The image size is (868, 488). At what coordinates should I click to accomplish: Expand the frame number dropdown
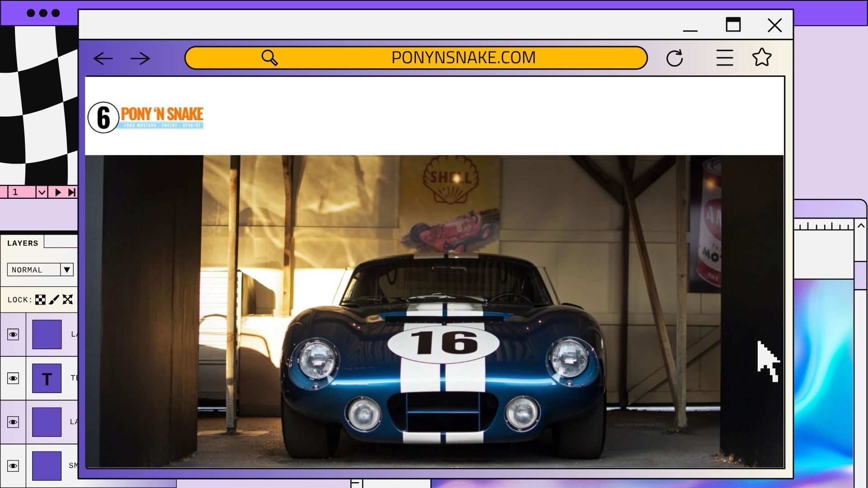pyautogui.click(x=41, y=192)
